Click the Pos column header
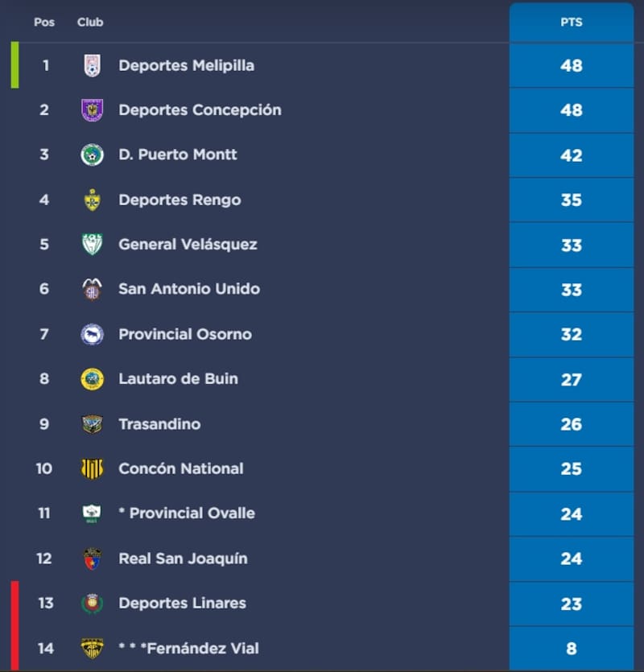This screenshot has width=644, height=672. coord(44,23)
